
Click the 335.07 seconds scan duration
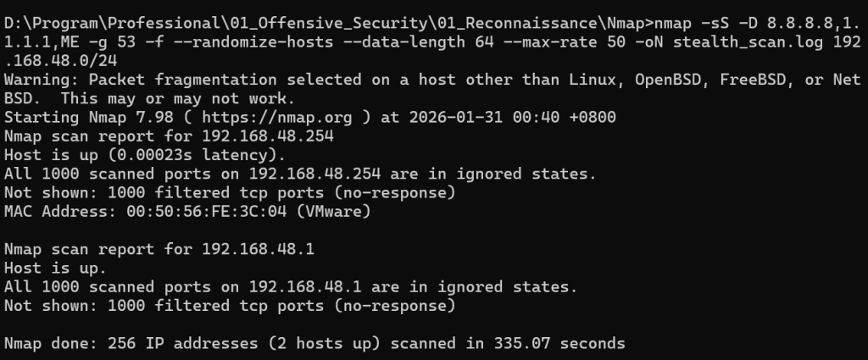tap(544, 343)
